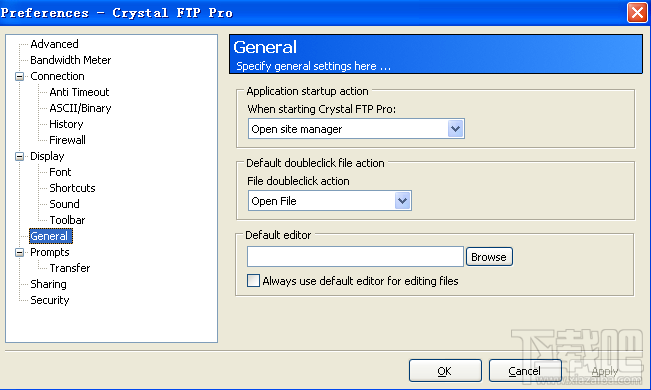This screenshot has width=651, height=390.
Task: Click the Apply button
Action: (x=604, y=370)
